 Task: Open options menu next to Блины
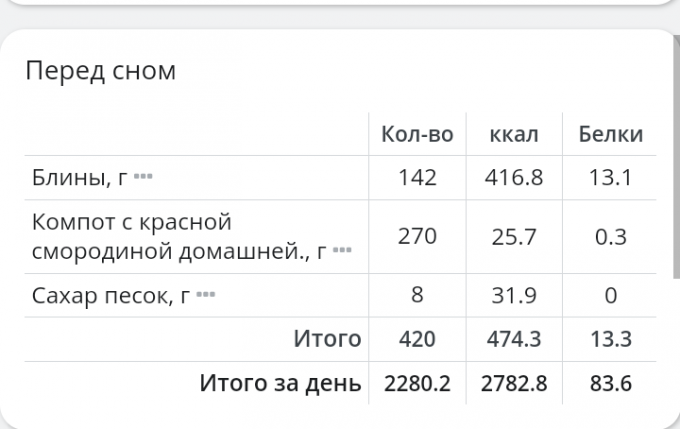[142, 178]
